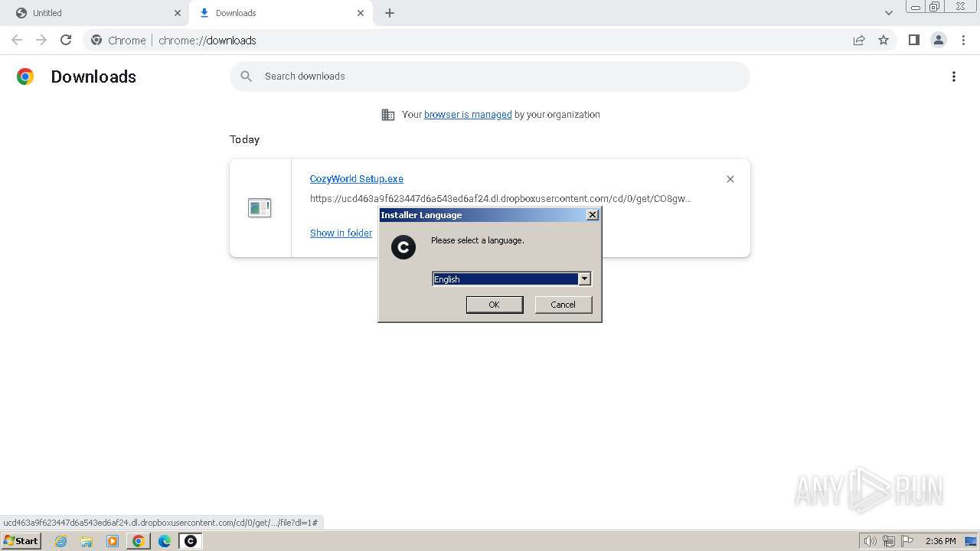Launch Internet Explorer from the taskbar
Image resolution: width=980 pixels, height=551 pixels.
(61, 541)
